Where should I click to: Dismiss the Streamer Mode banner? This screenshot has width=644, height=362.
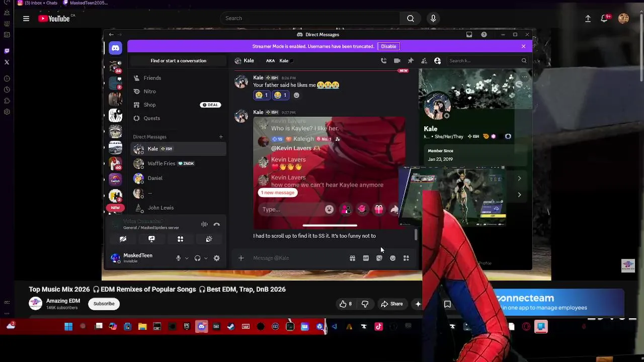[523, 46]
